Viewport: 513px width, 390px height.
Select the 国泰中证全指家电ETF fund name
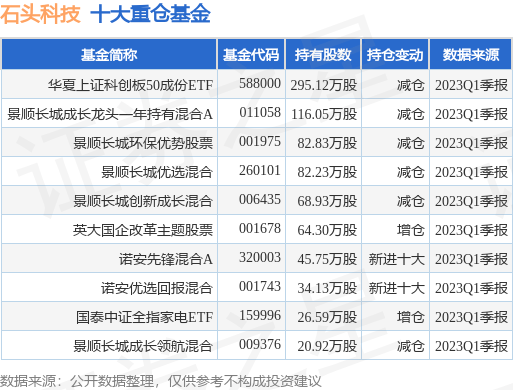tap(144, 317)
